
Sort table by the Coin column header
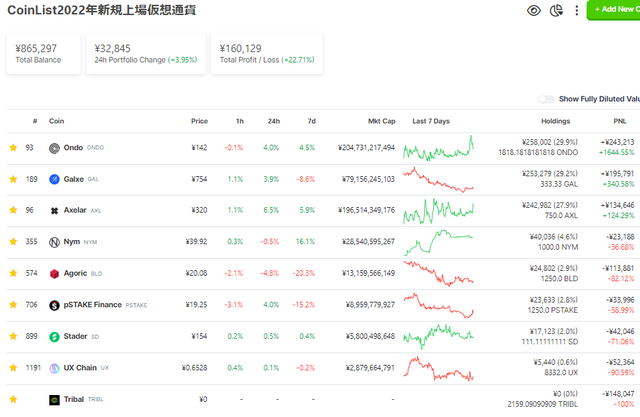coord(56,121)
